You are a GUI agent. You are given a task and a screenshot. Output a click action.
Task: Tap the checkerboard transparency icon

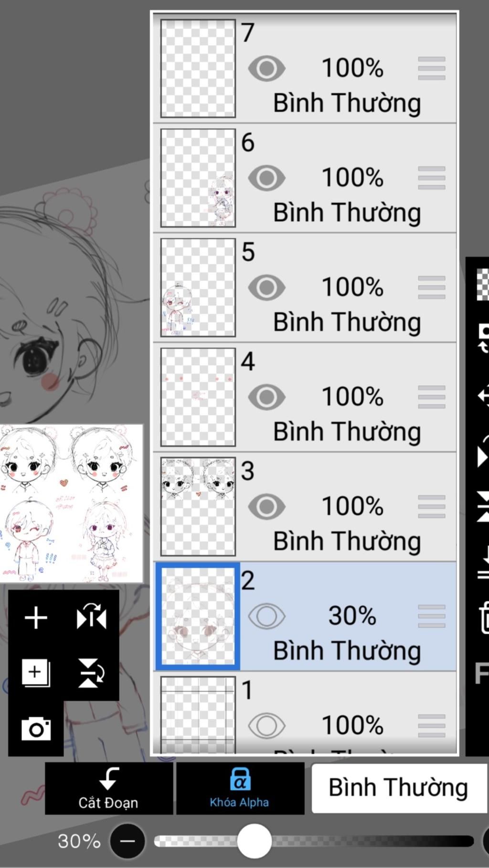click(483, 284)
